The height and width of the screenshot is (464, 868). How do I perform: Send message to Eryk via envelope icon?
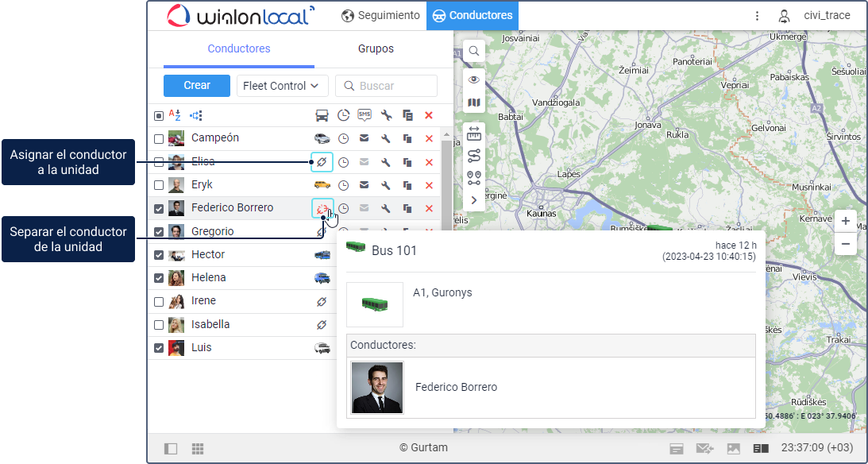pos(365,185)
